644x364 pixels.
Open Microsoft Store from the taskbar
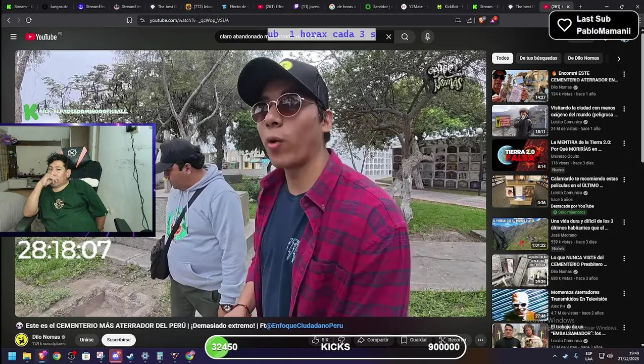(x=86, y=356)
